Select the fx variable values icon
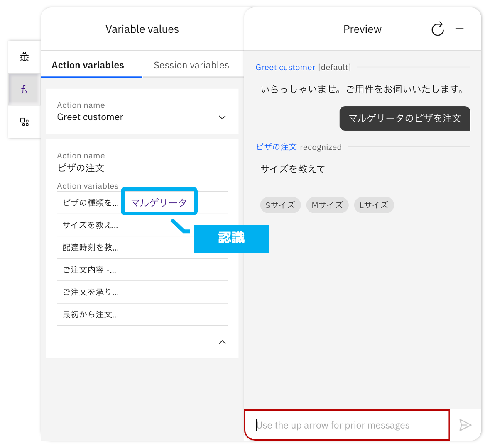Image resolution: width=490 pixels, height=448 pixels. click(x=24, y=90)
